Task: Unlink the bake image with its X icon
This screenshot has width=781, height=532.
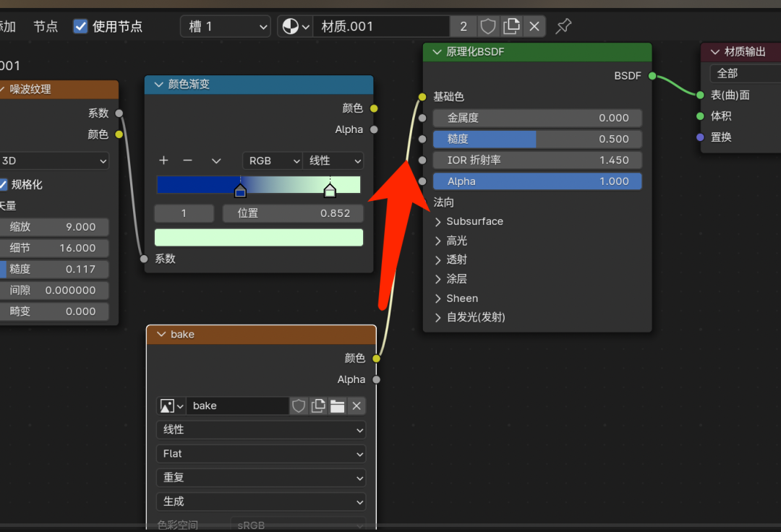Action: (x=357, y=406)
